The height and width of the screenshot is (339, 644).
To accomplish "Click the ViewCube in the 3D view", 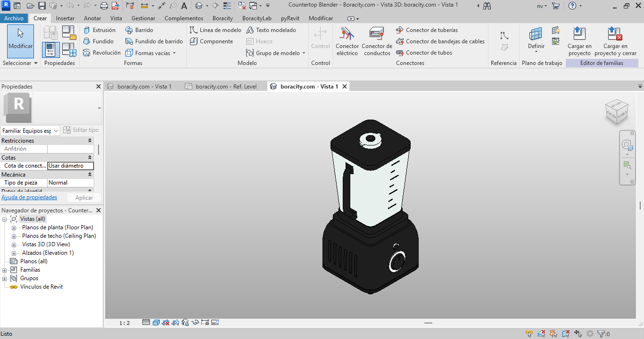I will pos(616,112).
